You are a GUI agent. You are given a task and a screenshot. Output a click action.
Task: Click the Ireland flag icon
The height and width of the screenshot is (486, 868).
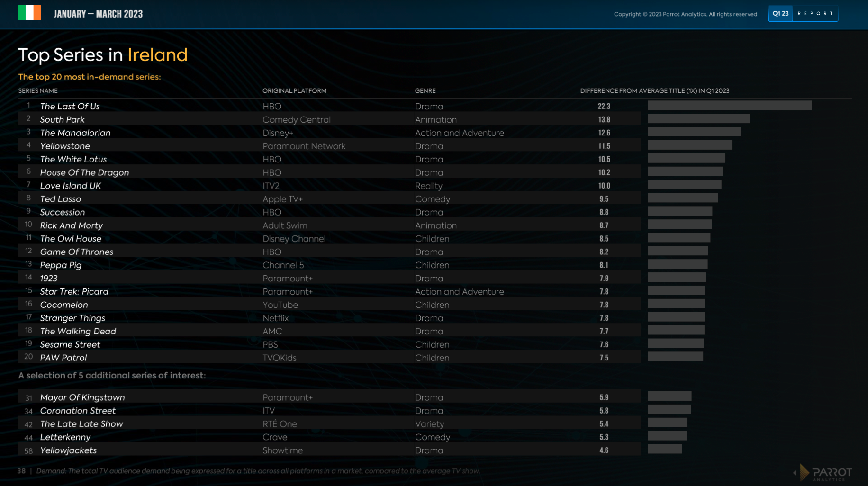click(29, 13)
